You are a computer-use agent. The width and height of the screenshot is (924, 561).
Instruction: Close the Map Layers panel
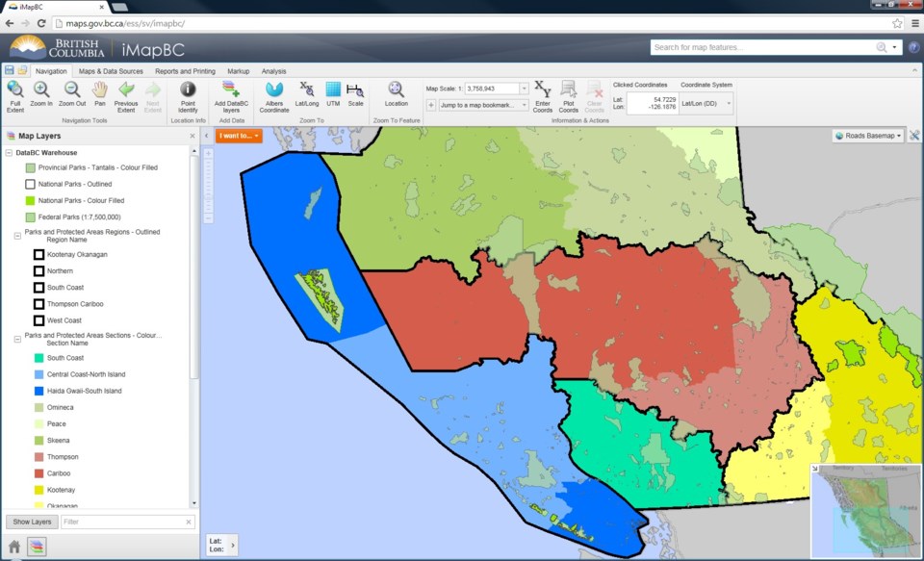192,136
